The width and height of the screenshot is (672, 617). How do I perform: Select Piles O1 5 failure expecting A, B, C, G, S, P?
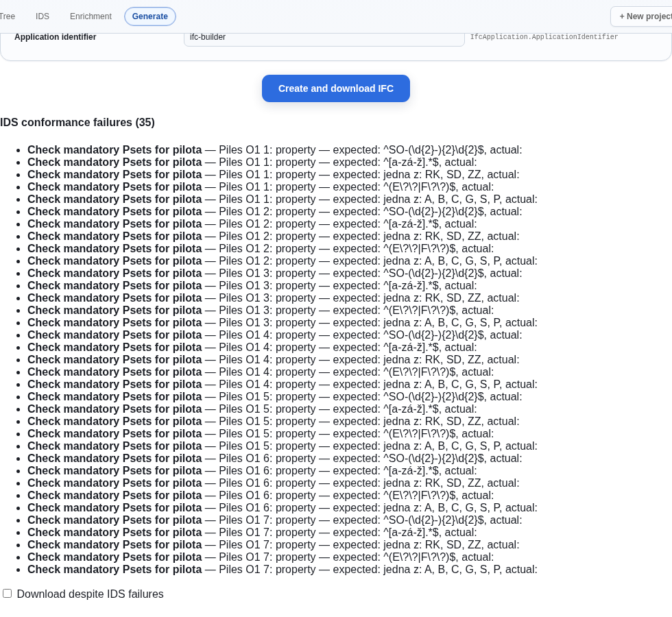coord(283,446)
